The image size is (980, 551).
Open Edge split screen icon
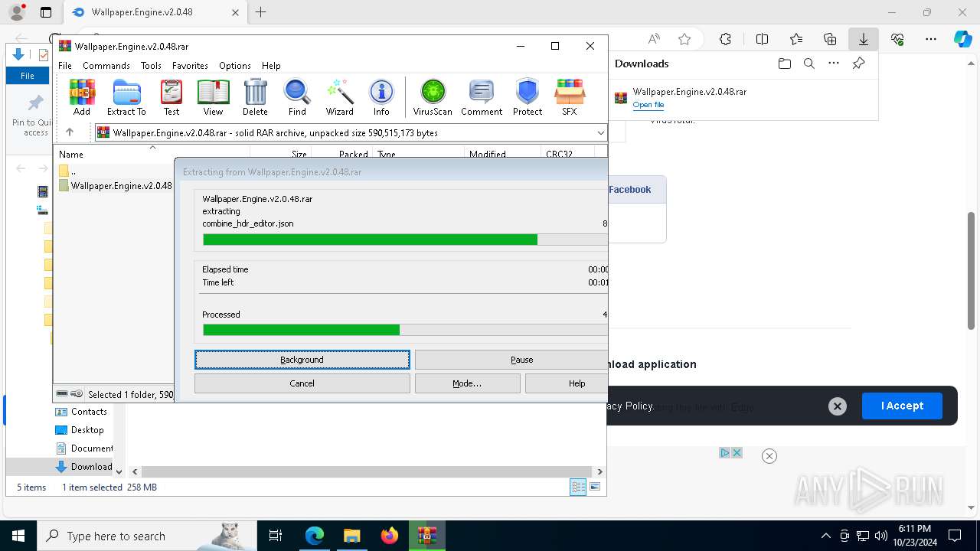pos(762,39)
